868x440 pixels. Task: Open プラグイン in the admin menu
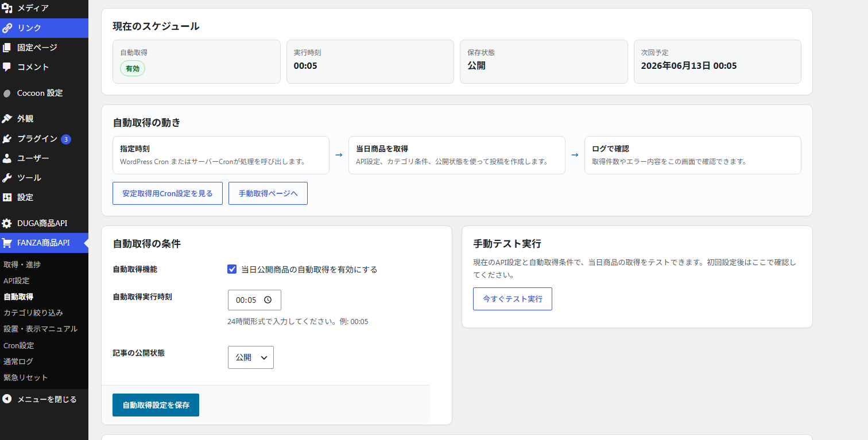(x=44, y=139)
